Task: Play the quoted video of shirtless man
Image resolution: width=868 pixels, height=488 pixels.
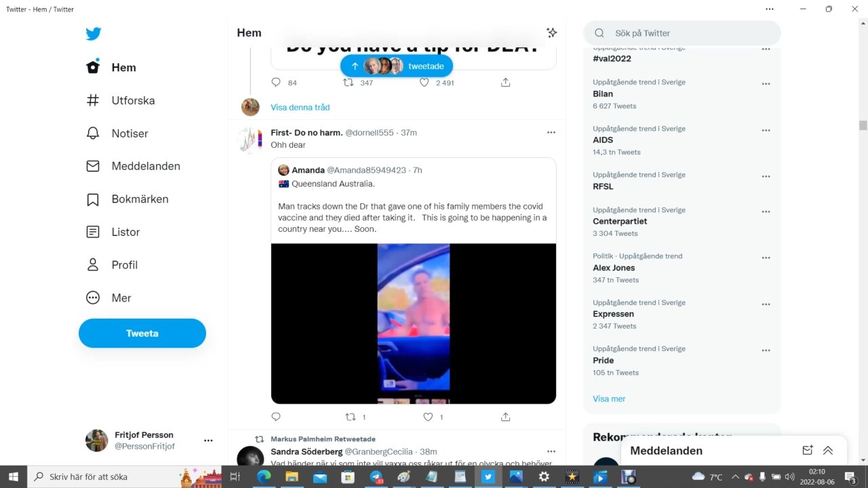Action: (x=414, y=324)
